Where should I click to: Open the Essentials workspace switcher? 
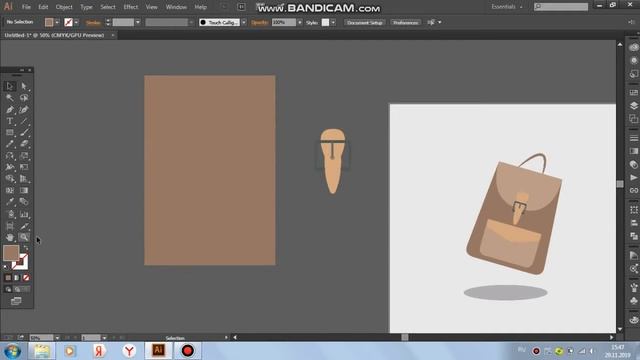(507, 7)
